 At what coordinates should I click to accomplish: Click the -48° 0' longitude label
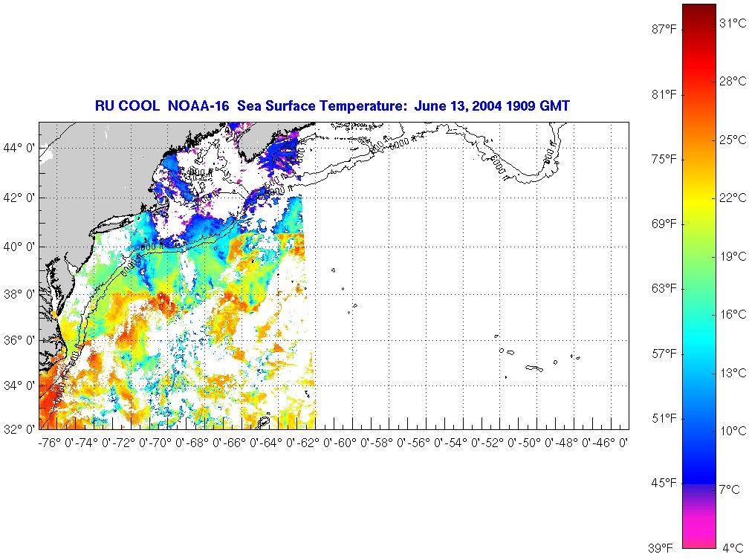(573, 443)
